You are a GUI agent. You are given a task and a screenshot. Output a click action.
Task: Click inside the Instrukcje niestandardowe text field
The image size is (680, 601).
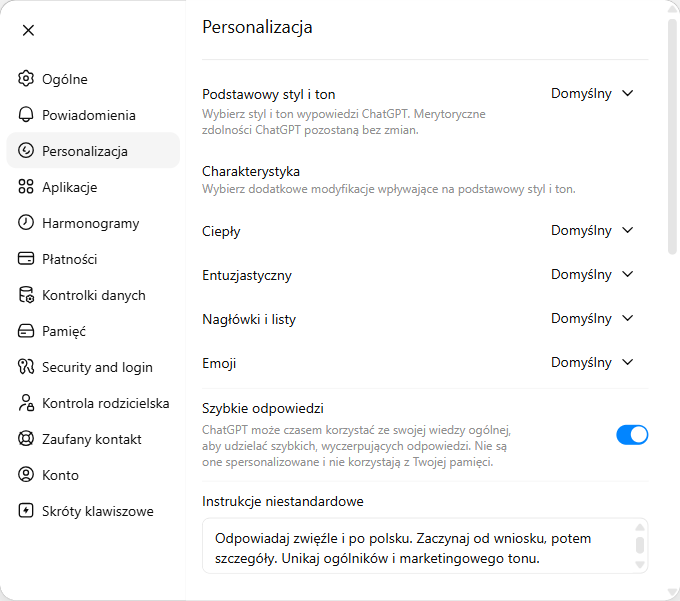point(425,545)
